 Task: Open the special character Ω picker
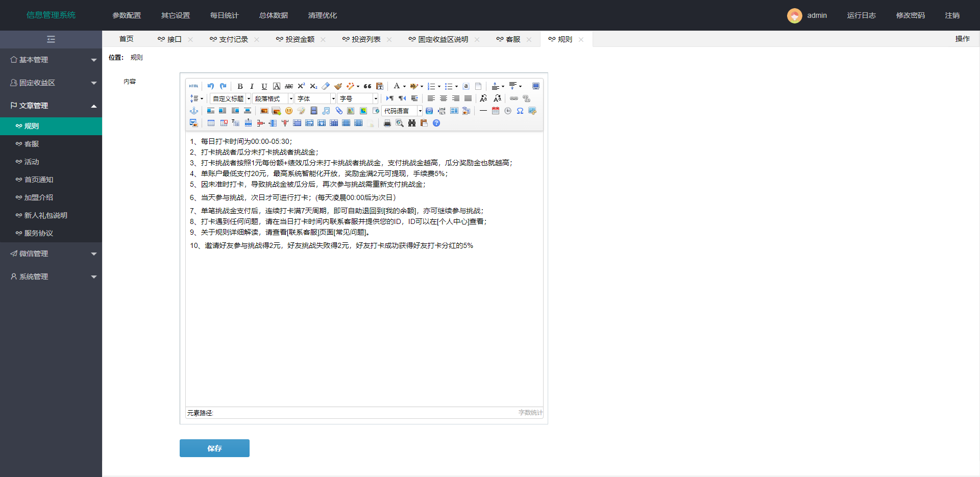click(x=520, y=111)
